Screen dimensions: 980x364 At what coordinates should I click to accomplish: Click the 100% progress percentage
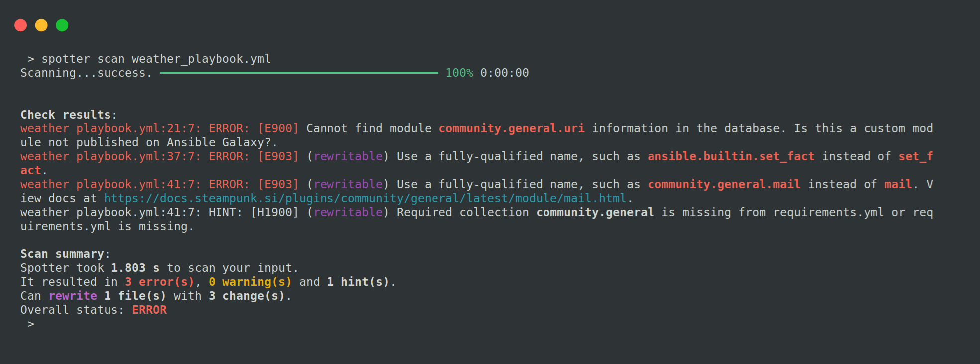click(459, 73)
